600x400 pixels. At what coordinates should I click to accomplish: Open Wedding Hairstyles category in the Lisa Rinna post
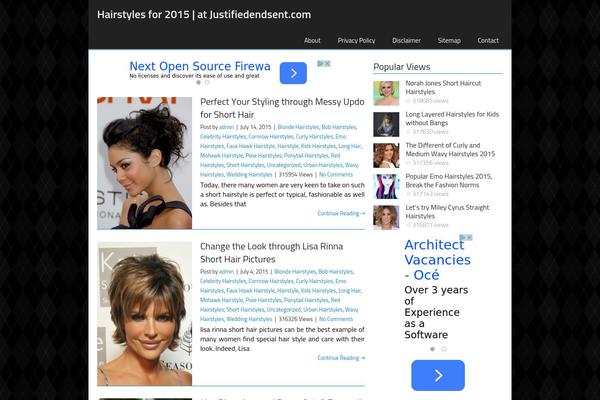(249, 319)
